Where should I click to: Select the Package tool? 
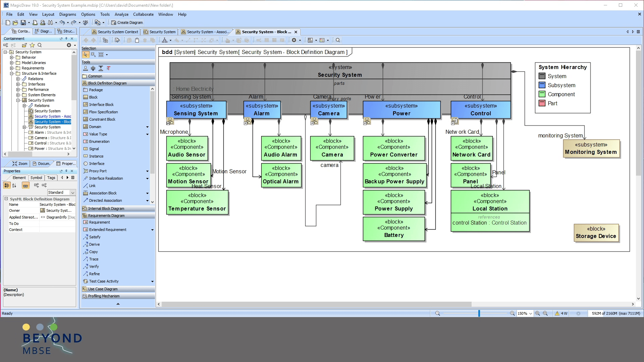[x=95, y=89]
